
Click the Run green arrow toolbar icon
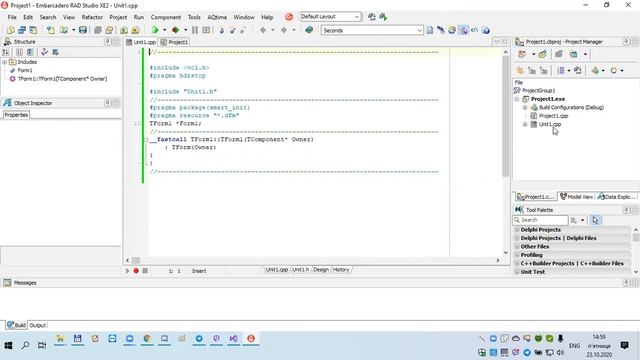click(x=155, y=30)
